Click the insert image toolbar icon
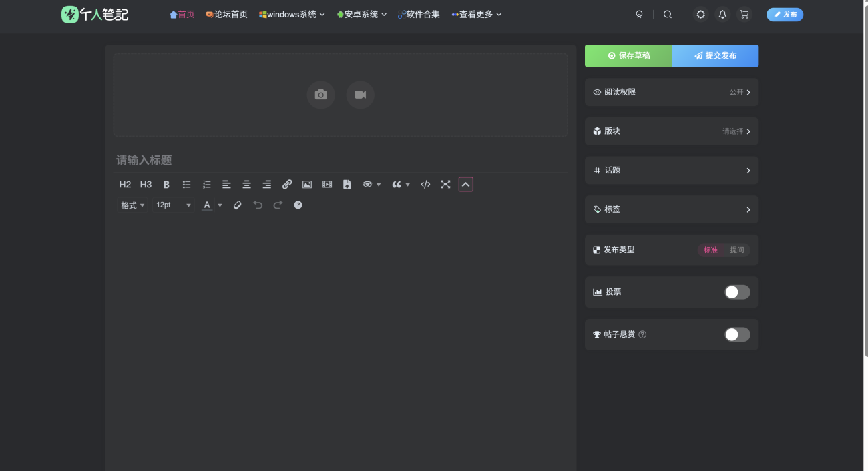 307,185
